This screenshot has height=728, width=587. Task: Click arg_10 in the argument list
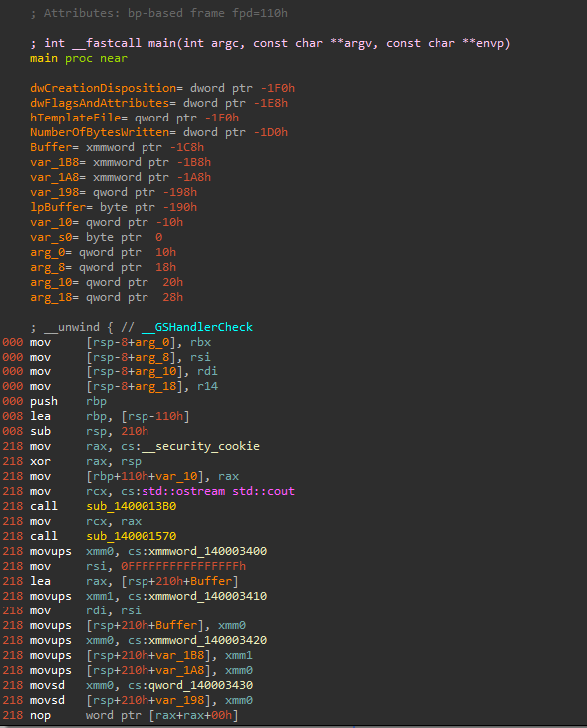51,282
